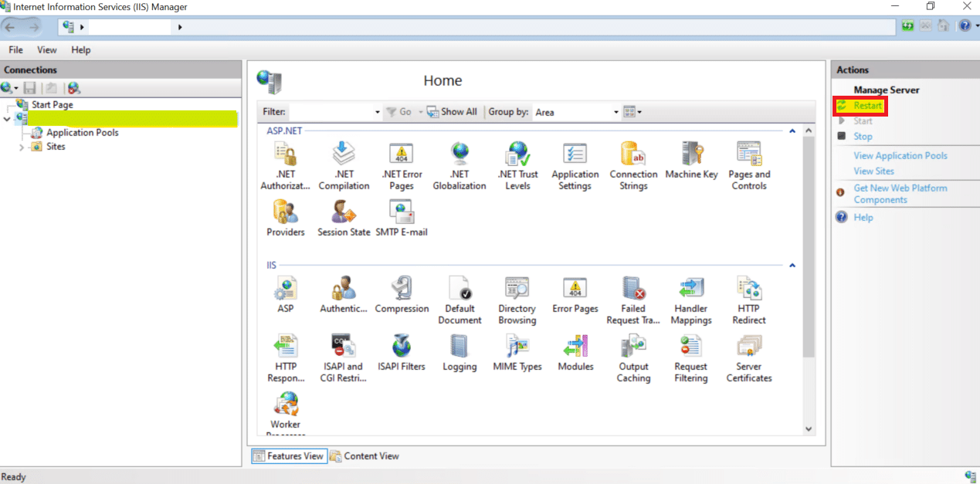980x484 pixels.
Task: Open the Server Certificates feature
Action: 749,358
